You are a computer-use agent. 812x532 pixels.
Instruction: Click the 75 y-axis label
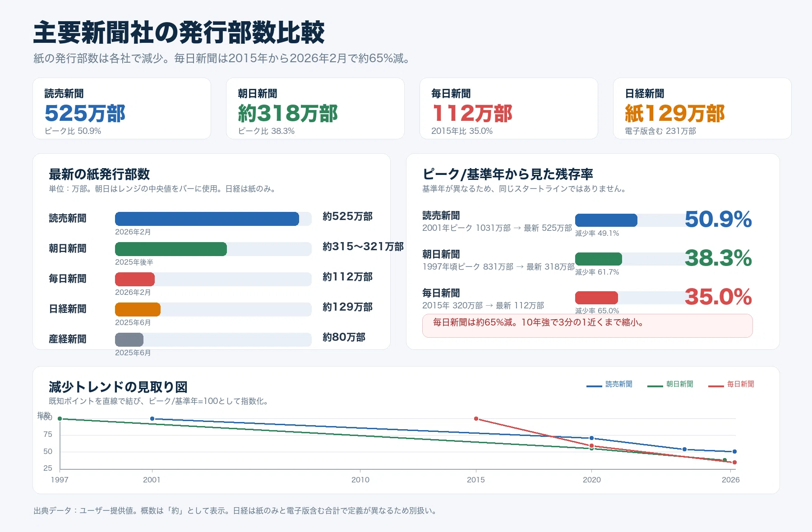tap(48, 435)
